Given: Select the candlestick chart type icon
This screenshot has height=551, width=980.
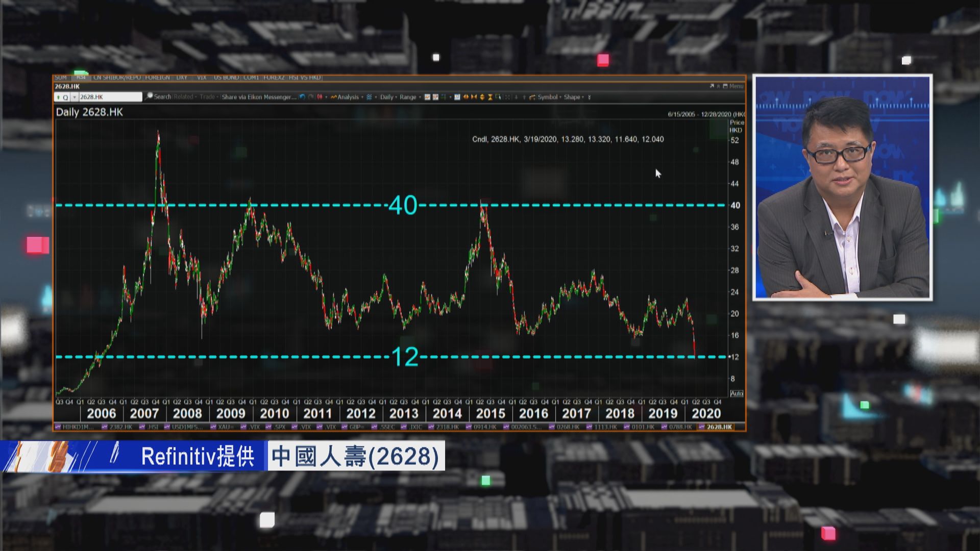Looking at the screenshot, I should coord(318,97).
